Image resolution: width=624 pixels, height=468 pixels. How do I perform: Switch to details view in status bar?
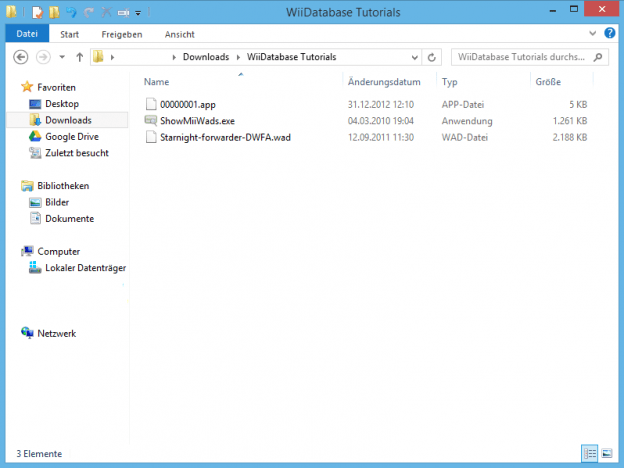click(589, 453)
